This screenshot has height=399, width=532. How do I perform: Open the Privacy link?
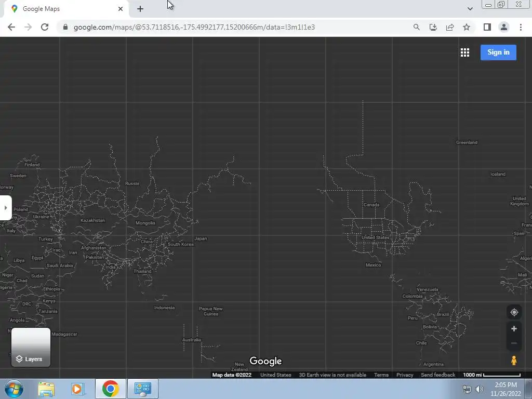[x=404, y=375]
